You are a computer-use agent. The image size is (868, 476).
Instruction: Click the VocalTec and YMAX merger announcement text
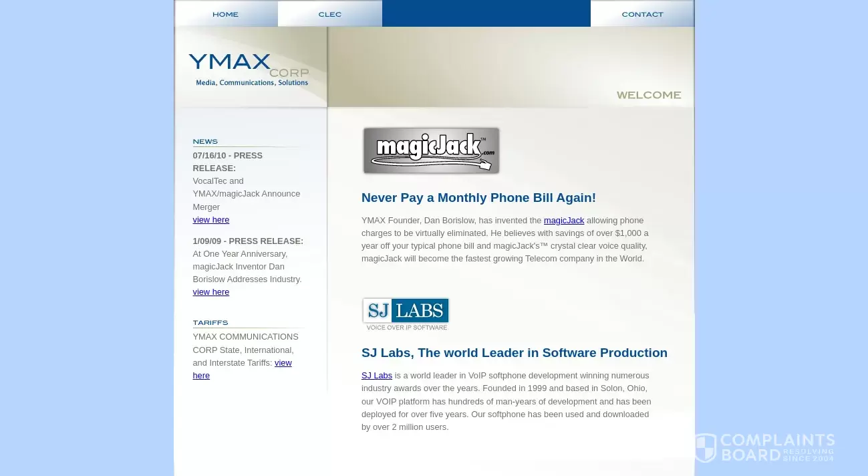(x=246, y=193)
